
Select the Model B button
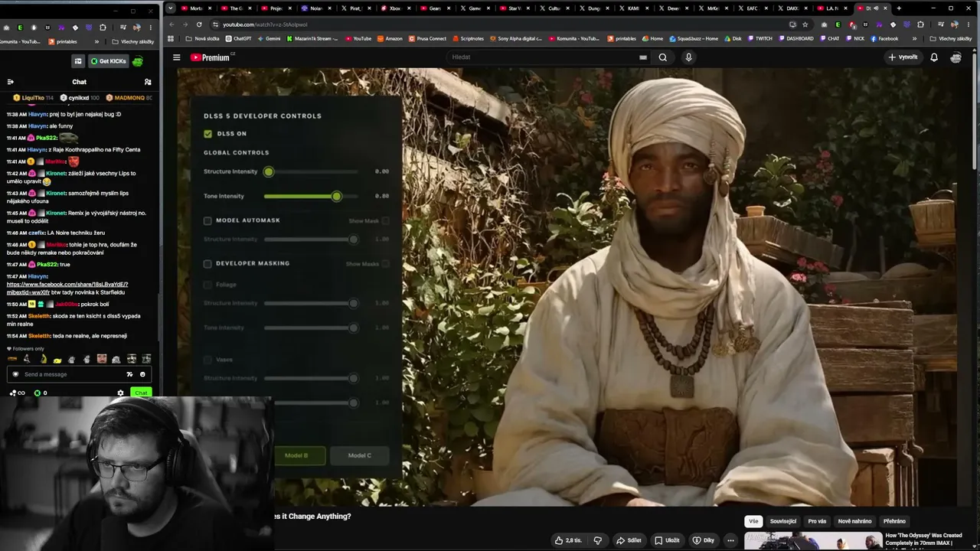[296, 455]
